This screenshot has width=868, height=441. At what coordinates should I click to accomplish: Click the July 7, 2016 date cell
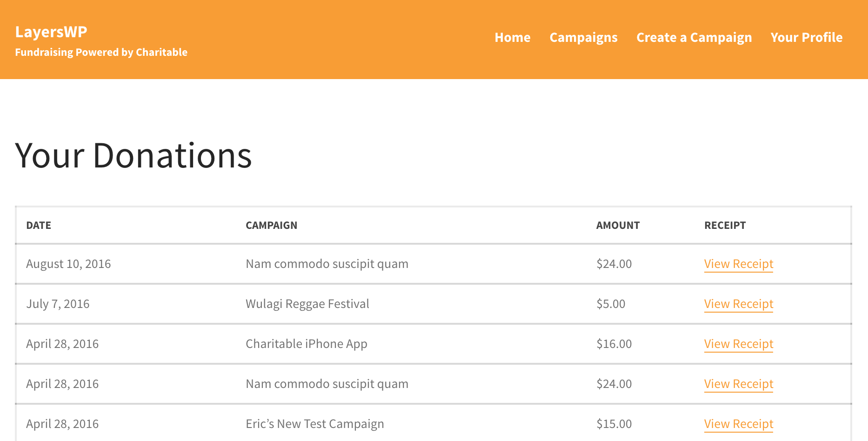[58, 304]
